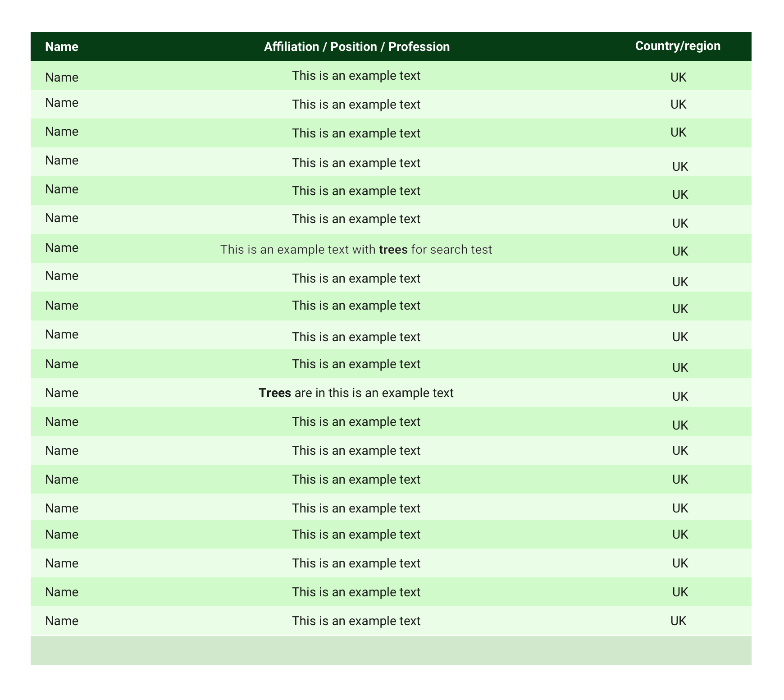Click the "Name" column header
Image resolution: width=784 pixels, height=700 pixels.
(x=62, y=47)
